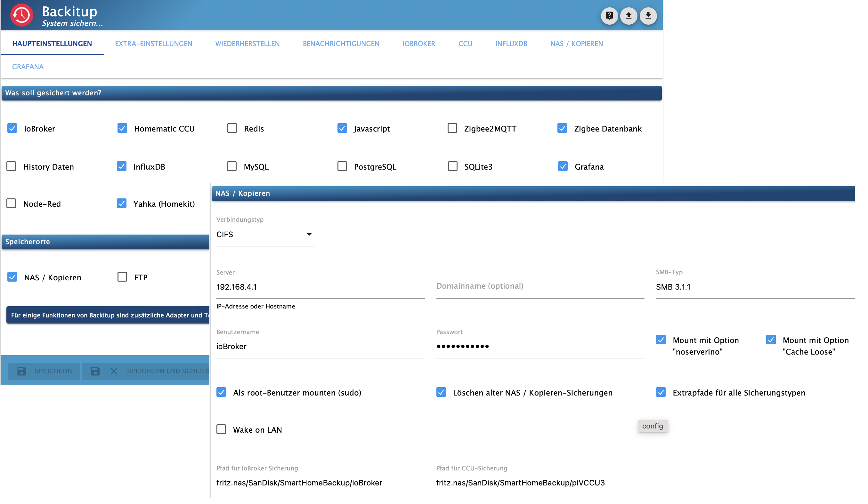Enable the Wake on LAN checkbox
The height and width of the screenshot is (504, 868).
221,429
